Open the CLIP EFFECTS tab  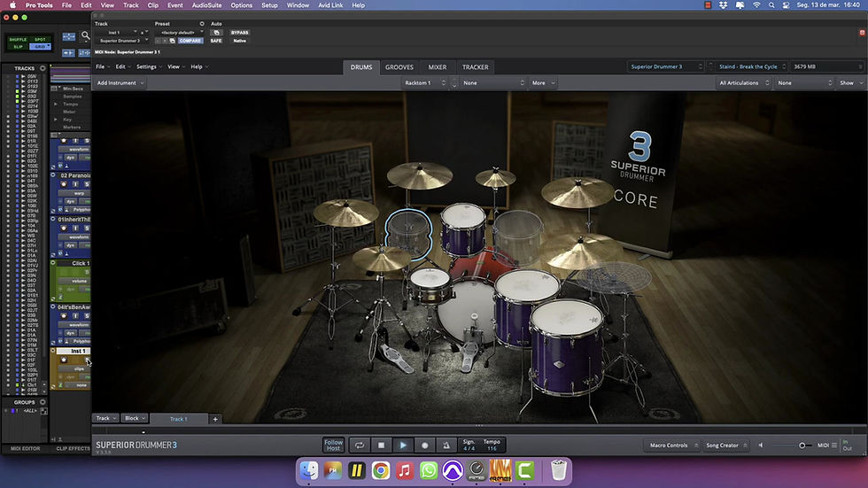[73, 449]
